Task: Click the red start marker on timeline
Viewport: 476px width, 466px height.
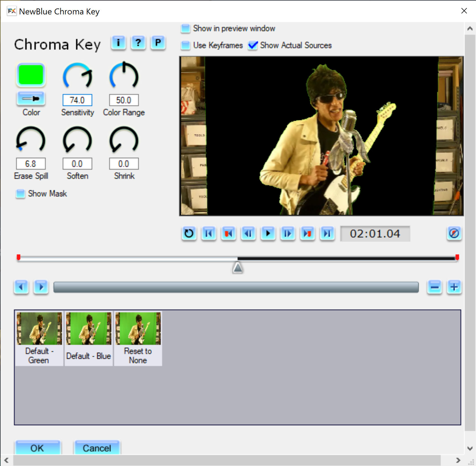Action: pos(19,257)
